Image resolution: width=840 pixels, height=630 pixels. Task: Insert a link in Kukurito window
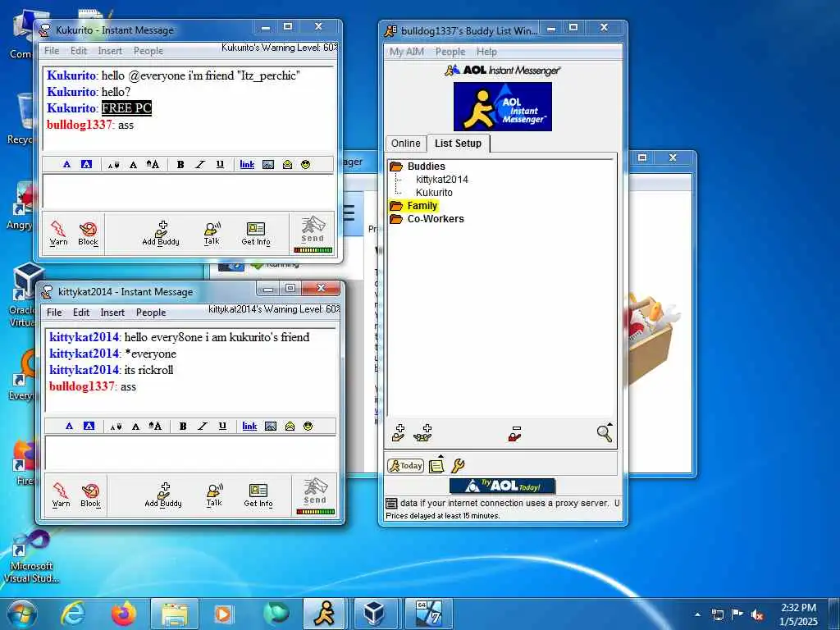coord(247,164)
